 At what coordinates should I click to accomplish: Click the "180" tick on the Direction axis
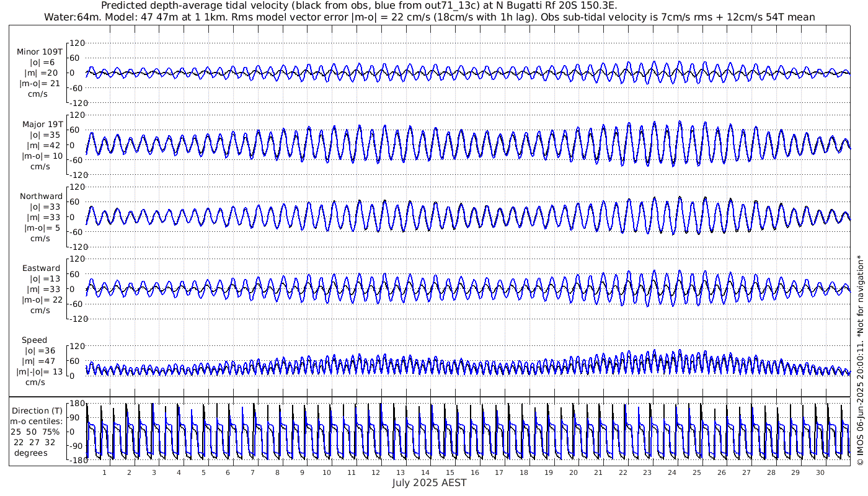76,403
